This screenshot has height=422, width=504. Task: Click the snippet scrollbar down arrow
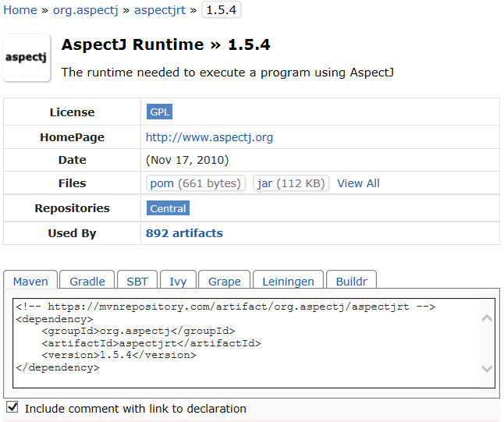pyautogui.click(x=487, y=368)
